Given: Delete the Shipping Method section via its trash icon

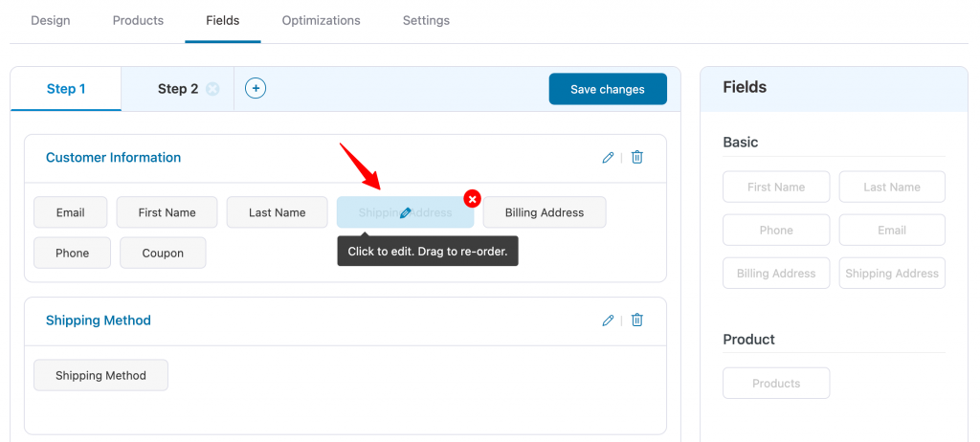Looking at the screenshot, I should [x=636, y=320].
